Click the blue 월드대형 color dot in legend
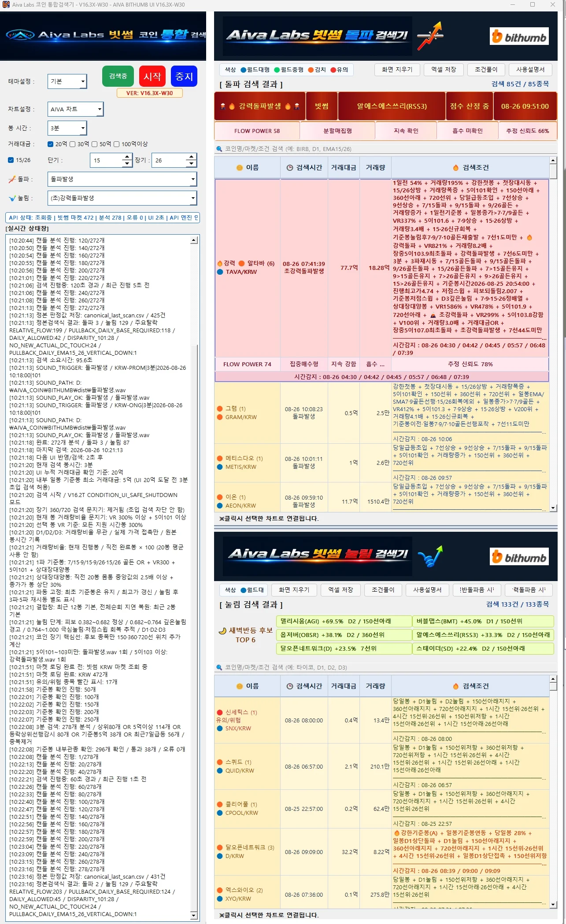The image size is (566, 924). (x=243, y=70)
